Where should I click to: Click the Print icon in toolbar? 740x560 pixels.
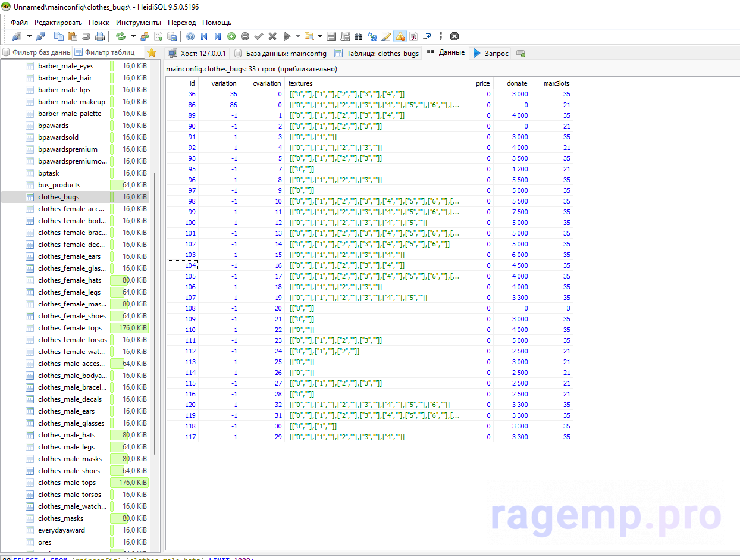100,36
